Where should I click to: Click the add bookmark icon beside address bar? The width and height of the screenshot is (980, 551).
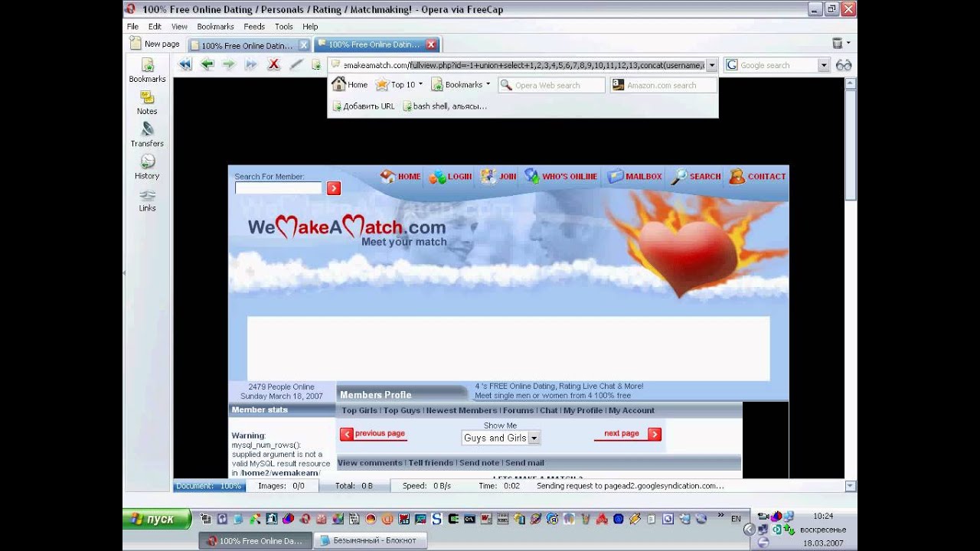tap(316, 65)
